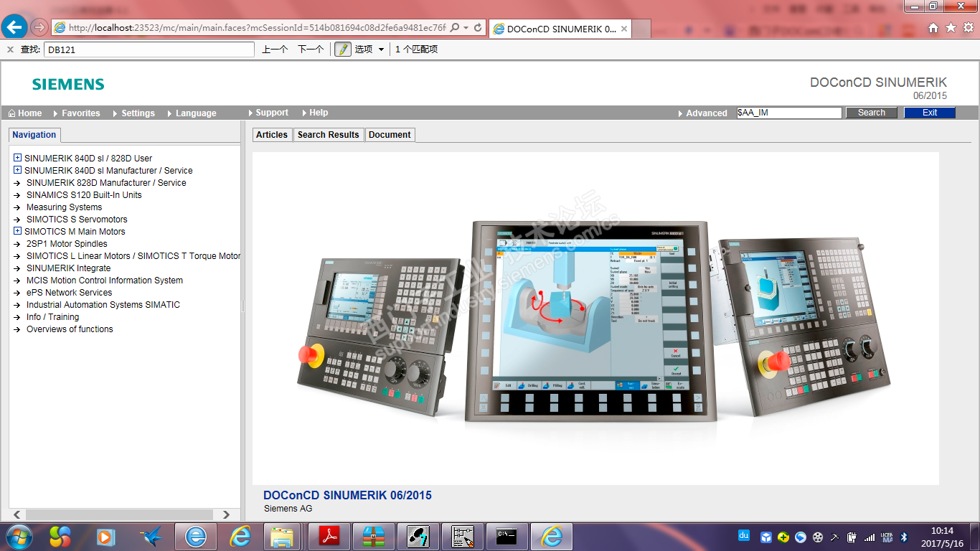Click the Search button
Viewport: 980px width, 551px height.
point(872,113)
